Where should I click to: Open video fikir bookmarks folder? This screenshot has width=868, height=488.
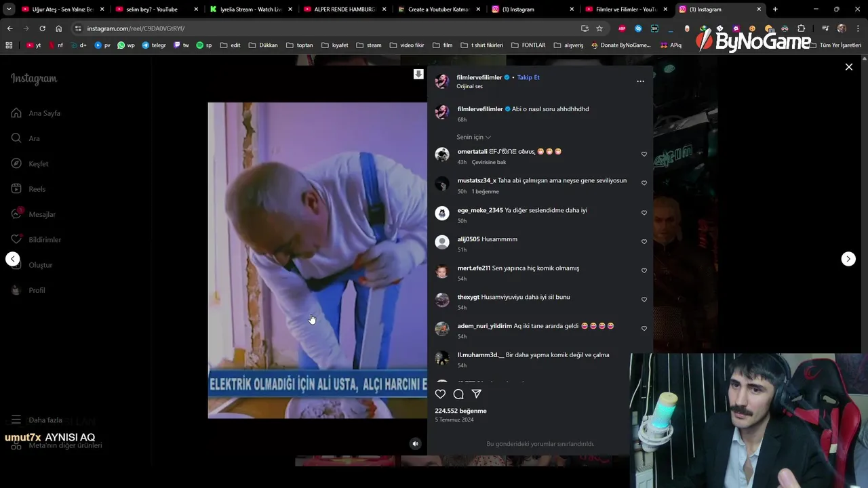point(406,45)
